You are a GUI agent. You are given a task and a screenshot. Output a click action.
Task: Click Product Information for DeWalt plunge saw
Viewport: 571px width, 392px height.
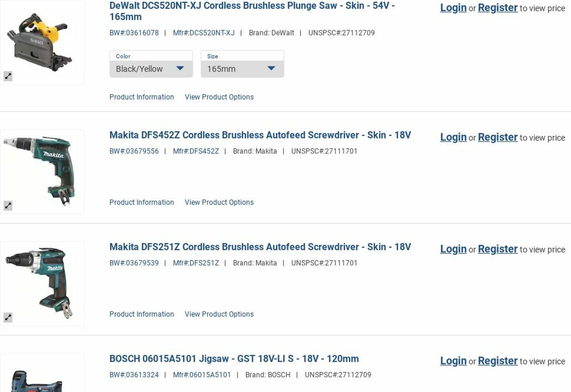point(142,97)
